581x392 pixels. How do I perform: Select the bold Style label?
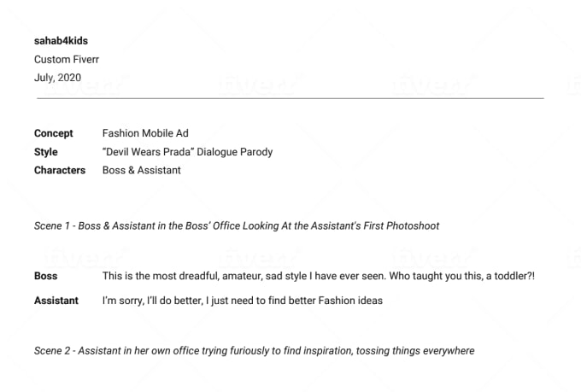45,152
